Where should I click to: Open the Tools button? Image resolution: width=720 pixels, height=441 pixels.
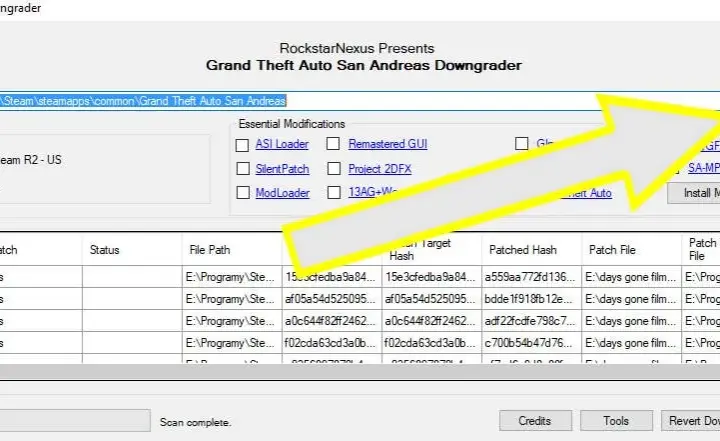[616, 421]
